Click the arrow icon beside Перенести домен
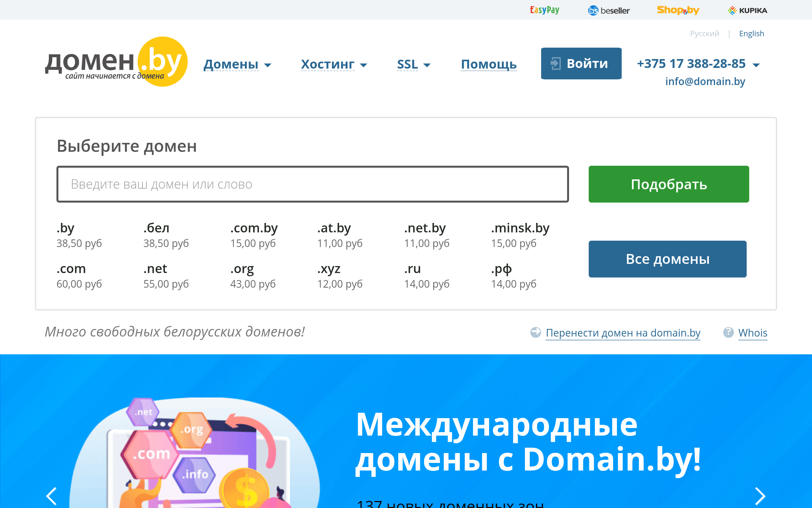 click(535, 332)
